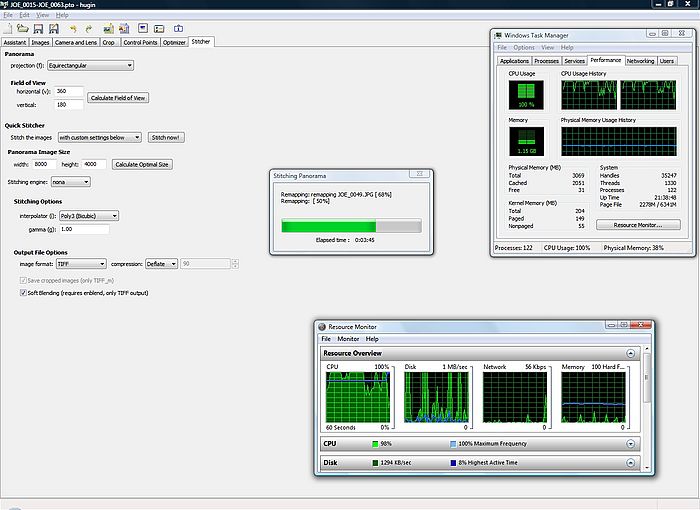Toggle Save cropped images checkbox
This screenshot has width=700, height=510.
tap(25, 281)
